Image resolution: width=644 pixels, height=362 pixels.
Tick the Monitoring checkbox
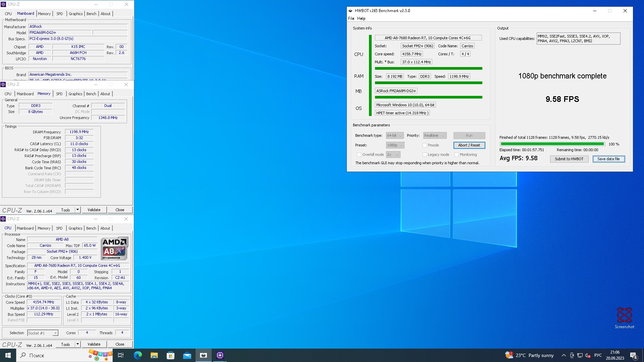pyautogui.click(x=457, y=155)
